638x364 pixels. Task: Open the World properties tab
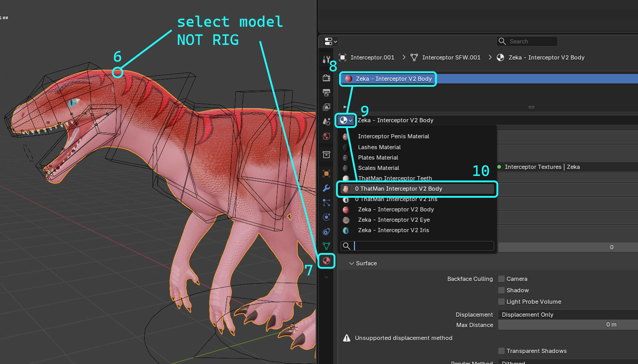326,136
